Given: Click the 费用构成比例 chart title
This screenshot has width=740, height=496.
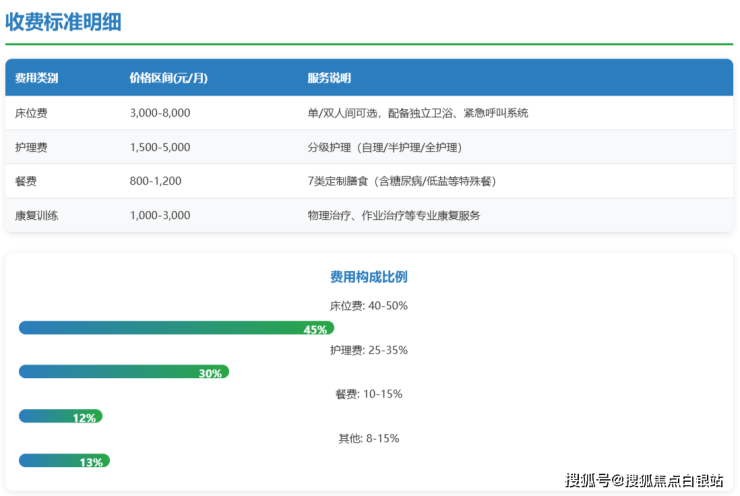Looking at the screenshot, I should (x=369, y=277).
